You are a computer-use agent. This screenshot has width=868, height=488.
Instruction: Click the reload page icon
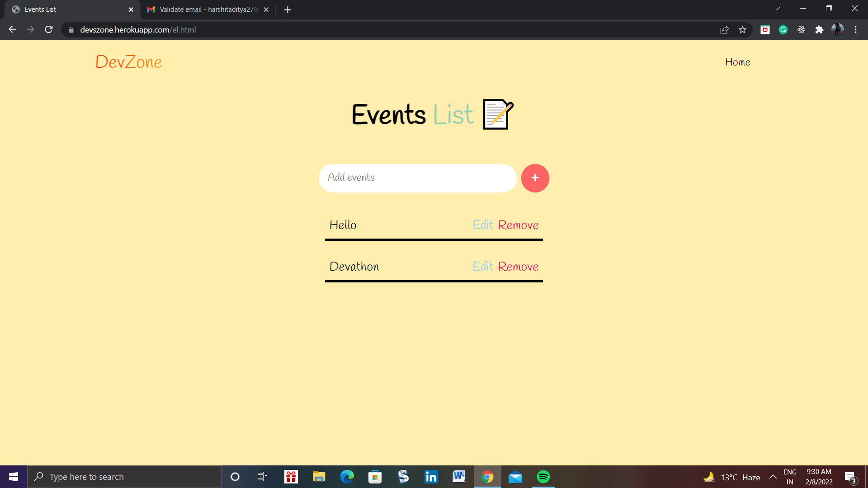tap(48, 29)
